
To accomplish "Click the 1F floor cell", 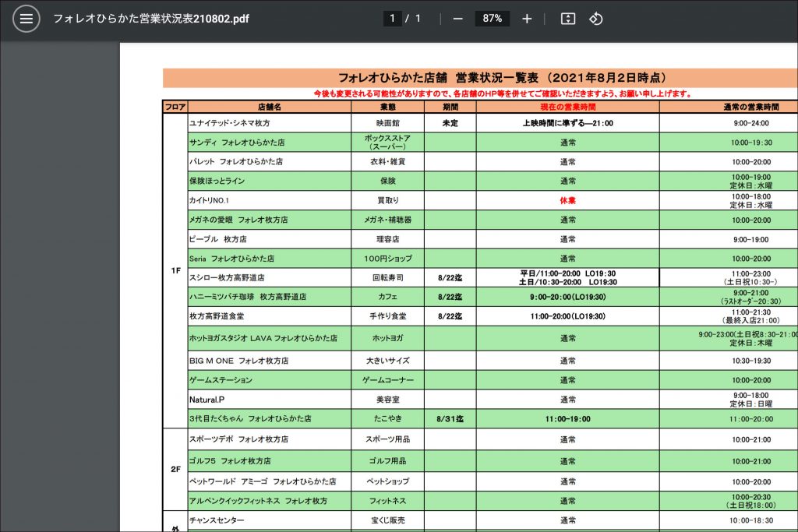I will click(175, 270).
